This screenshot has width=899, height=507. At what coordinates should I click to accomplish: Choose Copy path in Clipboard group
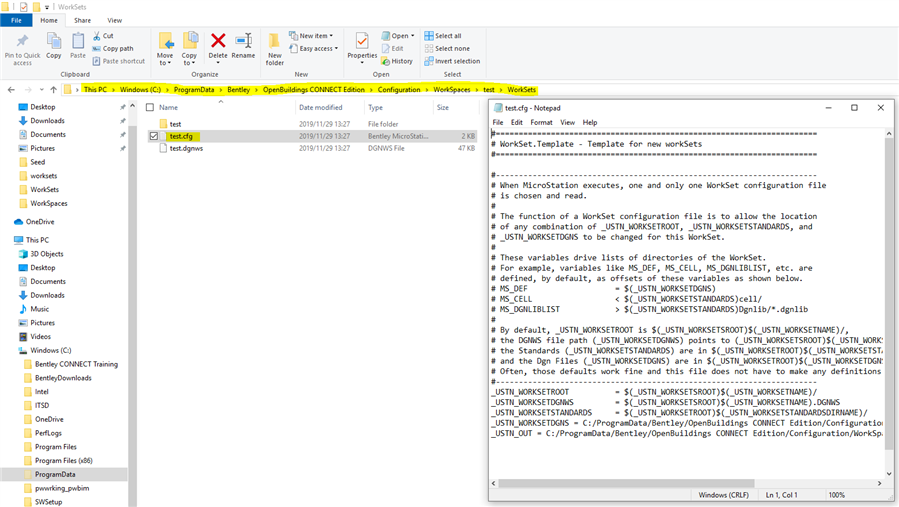pyautogui.click(x=112, y=49)
